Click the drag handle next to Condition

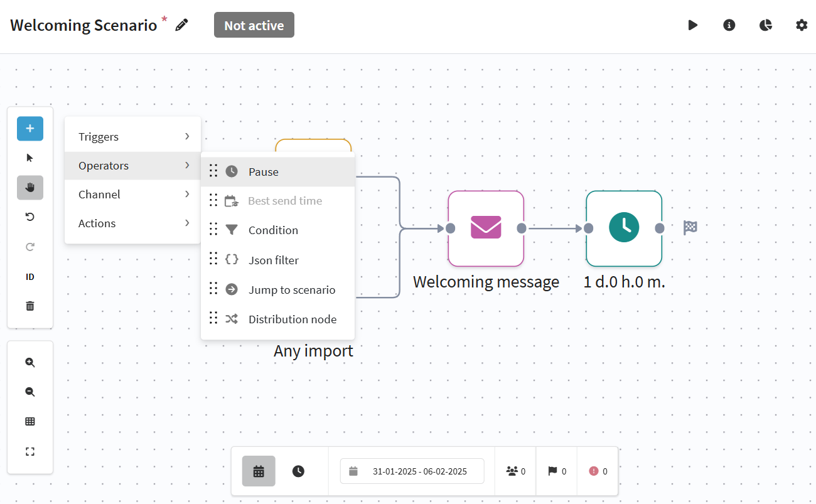click(x=213, y=229)
